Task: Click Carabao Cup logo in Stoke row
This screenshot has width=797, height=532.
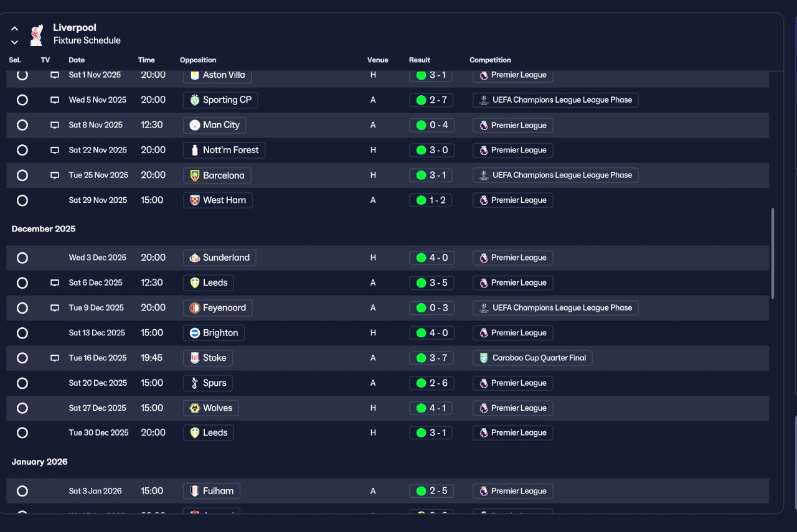Action: 484,358
